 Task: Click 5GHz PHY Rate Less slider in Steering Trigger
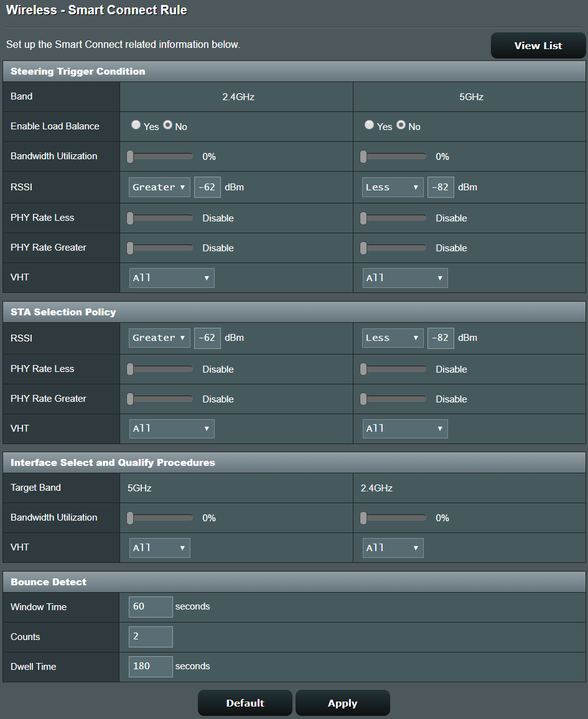click(x=394, y=218)
